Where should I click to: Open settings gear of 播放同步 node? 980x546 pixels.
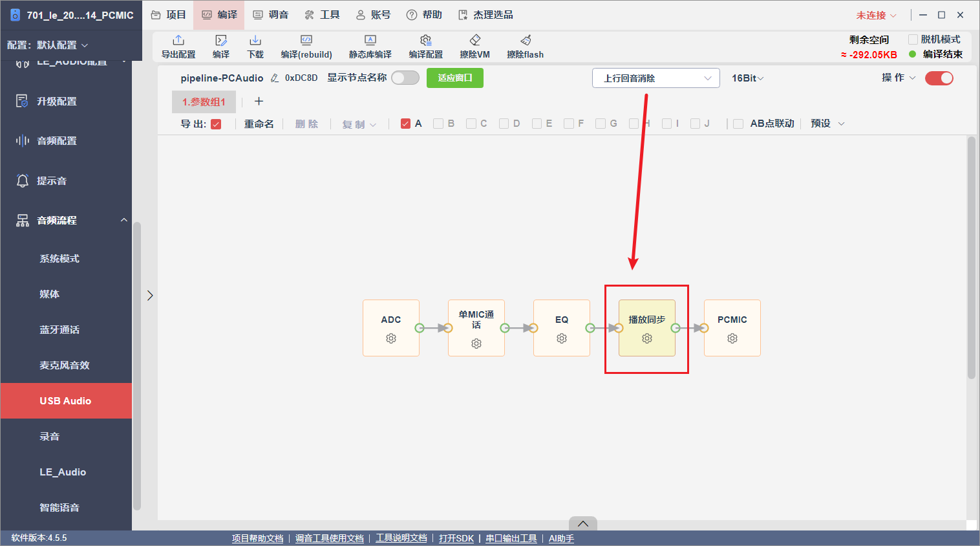tap(647, 338)
